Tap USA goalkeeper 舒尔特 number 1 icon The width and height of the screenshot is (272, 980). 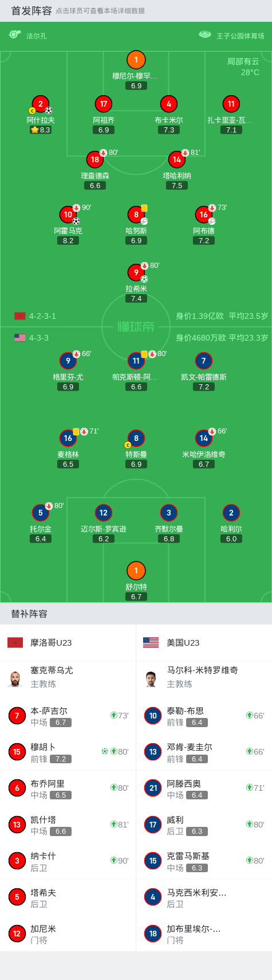(136, 571)
